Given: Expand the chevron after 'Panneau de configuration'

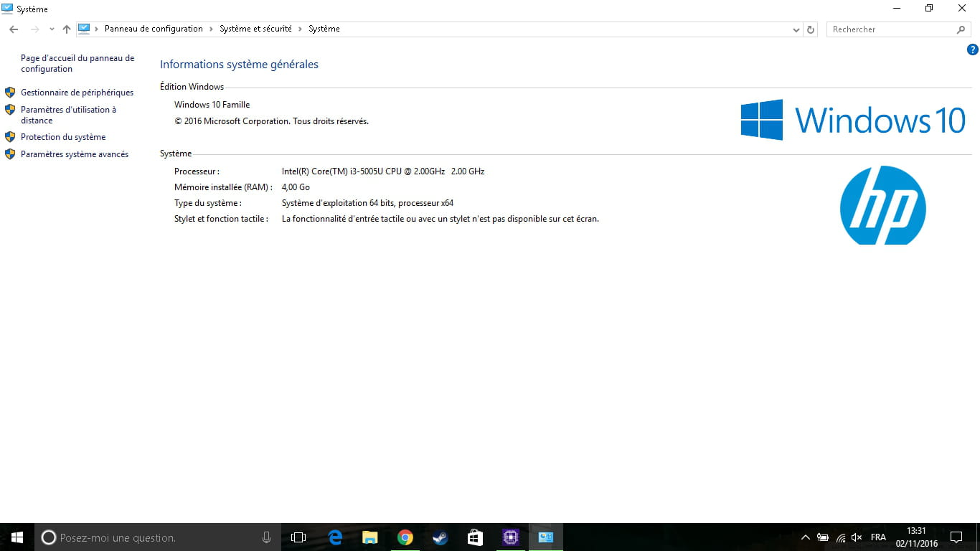Looking at the screenshot, I should [212, 29].
